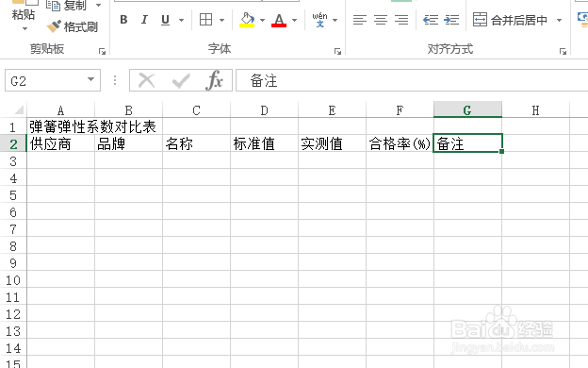Open borders dropdown arrow
Viewport: 588px width, 368px height.
click(x=221, y=20)
